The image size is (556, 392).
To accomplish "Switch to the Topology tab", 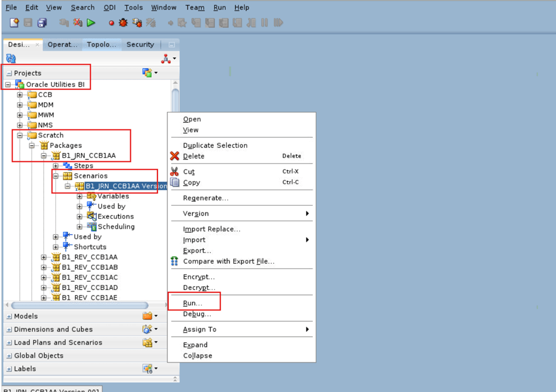I will pyautogui.click(x=102, y=44).
